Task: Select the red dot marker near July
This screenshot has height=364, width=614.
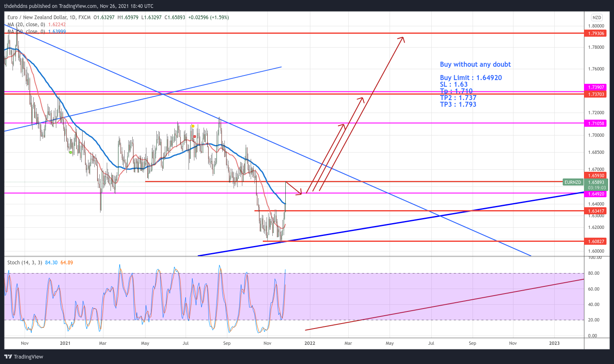Action: tap(195, 136)
